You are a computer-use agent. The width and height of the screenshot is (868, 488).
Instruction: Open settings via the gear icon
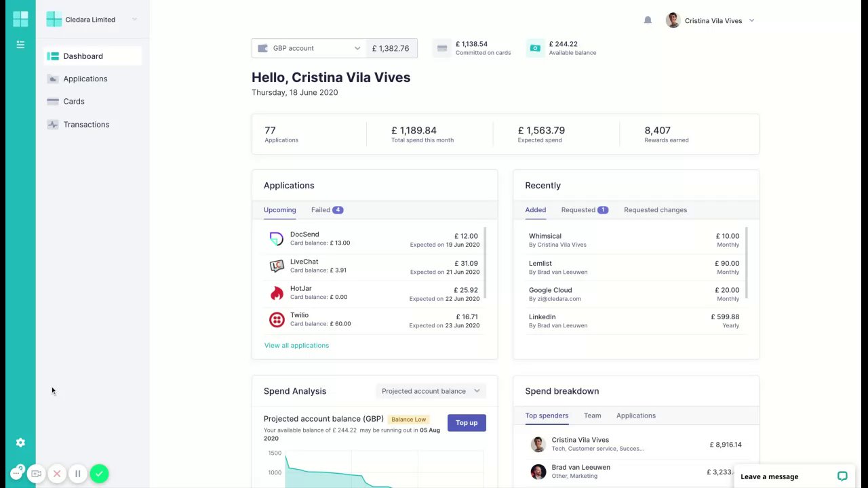point(20,443)
